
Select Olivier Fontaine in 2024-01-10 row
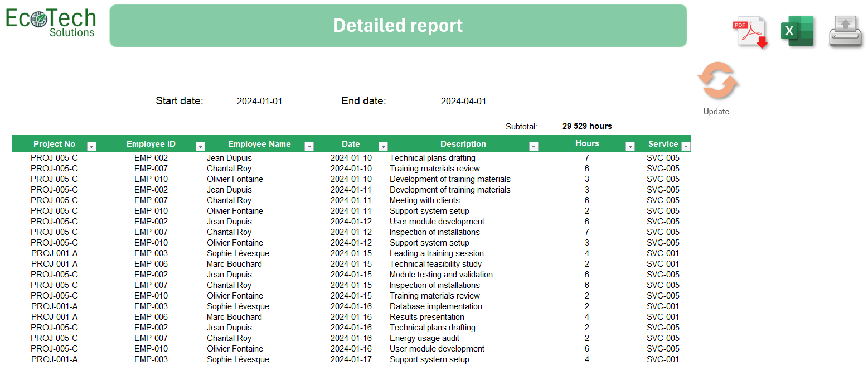[x=235, y=179]
